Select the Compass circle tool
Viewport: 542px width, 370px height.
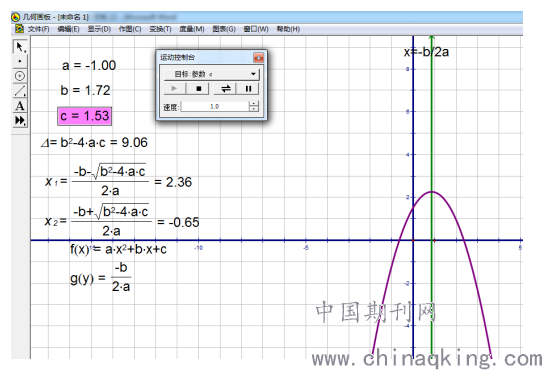tap(20, 76)
